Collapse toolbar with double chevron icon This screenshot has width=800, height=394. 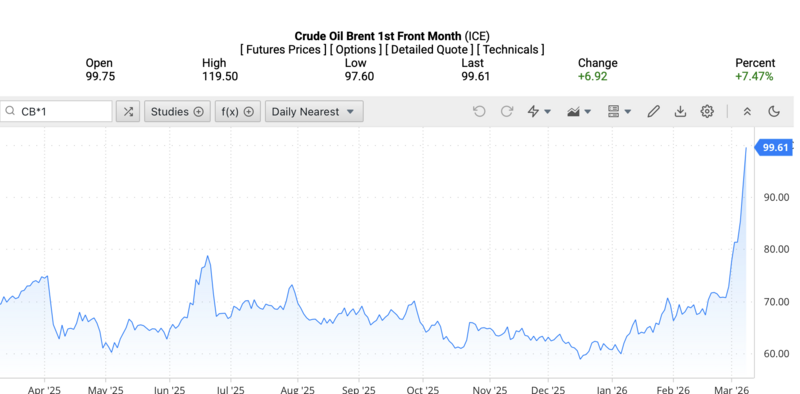click(747, 111)
